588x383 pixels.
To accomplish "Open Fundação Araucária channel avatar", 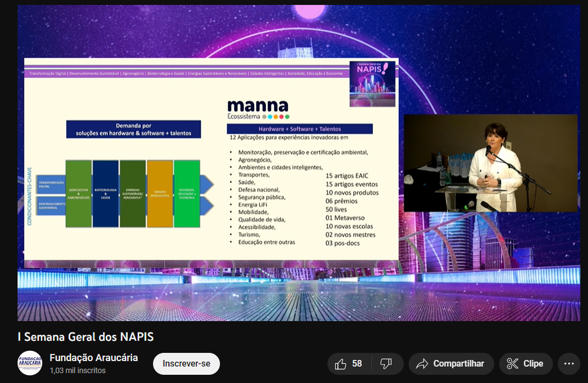I will (x=30, y=363).
